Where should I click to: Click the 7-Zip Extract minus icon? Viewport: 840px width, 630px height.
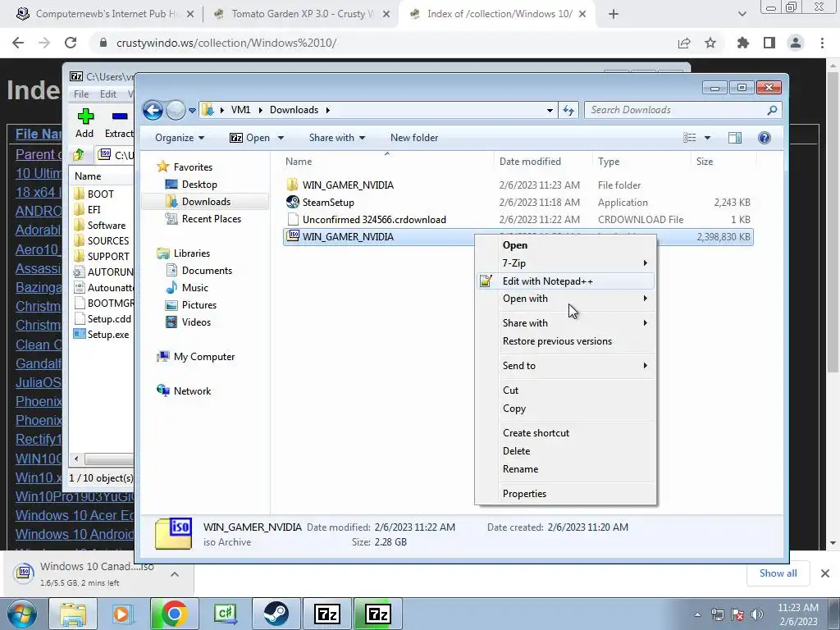[120, 116]
